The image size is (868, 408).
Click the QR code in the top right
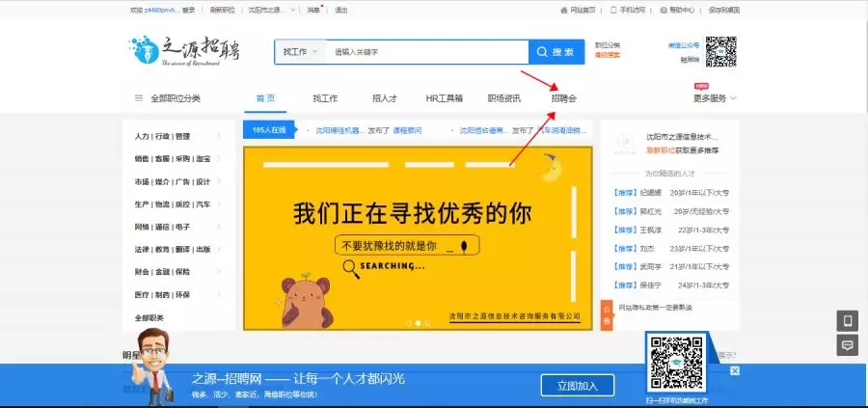(x=720, y=52)
